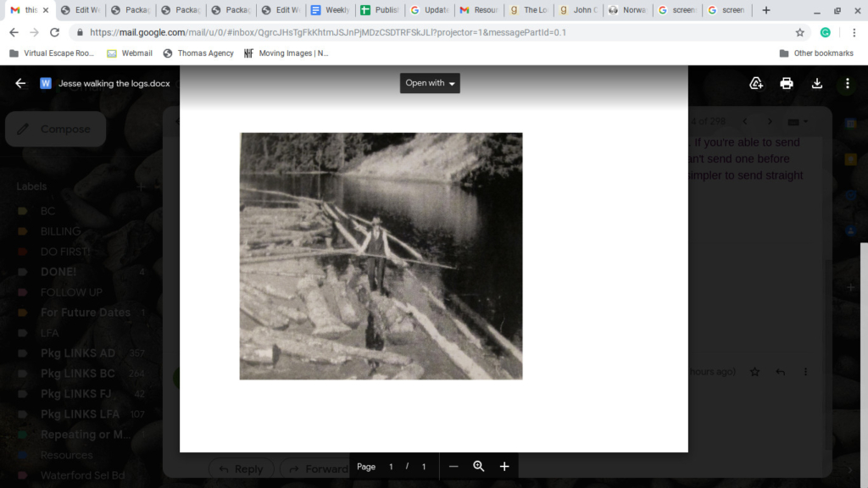Screen dimensions: 868x488
Task: Click the logging photograph in the document
Action: coord(381,255)
